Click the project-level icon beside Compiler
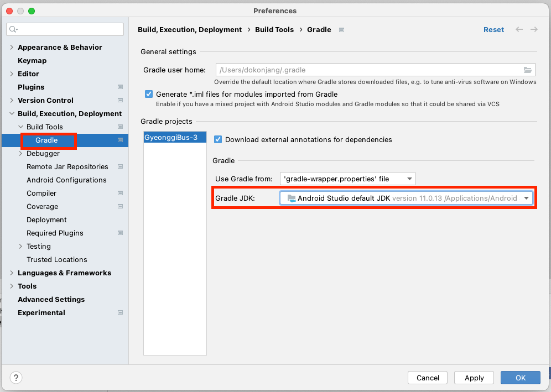The image size is (551, 392). tap(120, 193)
